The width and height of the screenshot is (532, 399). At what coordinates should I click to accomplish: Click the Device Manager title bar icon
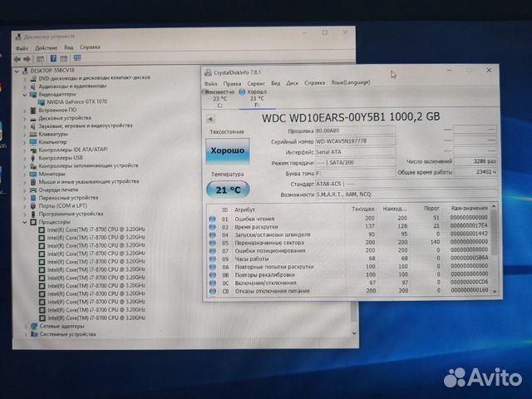pyautogui.click(x=18, y=37)
